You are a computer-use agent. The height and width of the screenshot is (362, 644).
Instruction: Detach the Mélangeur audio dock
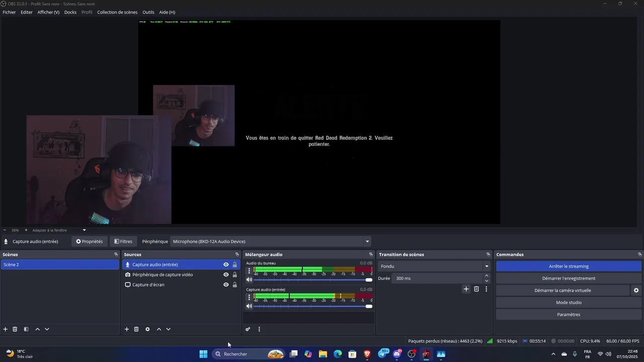click(x=371, y=254)
